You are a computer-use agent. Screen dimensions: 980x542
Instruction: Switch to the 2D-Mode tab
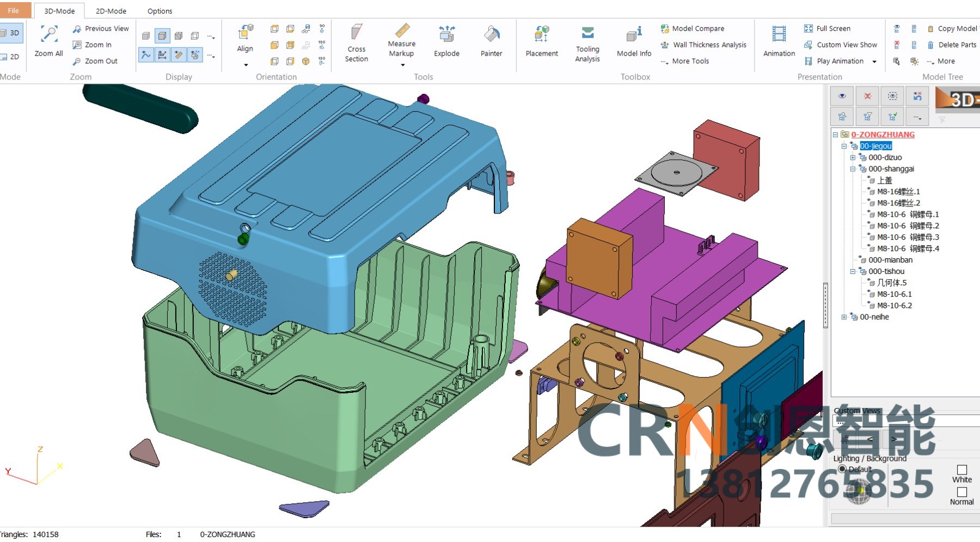point(111,11)
